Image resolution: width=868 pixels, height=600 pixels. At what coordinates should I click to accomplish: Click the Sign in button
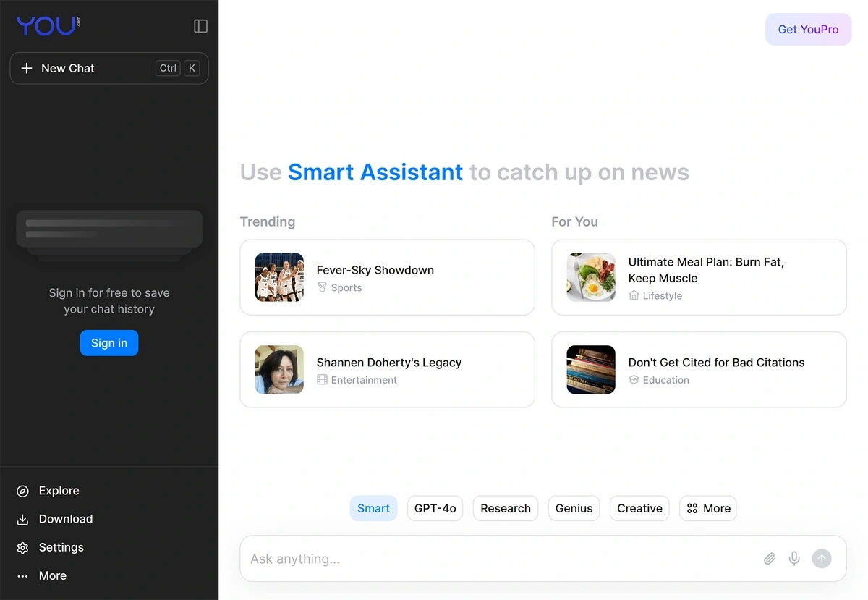click(x=109, y=343)
